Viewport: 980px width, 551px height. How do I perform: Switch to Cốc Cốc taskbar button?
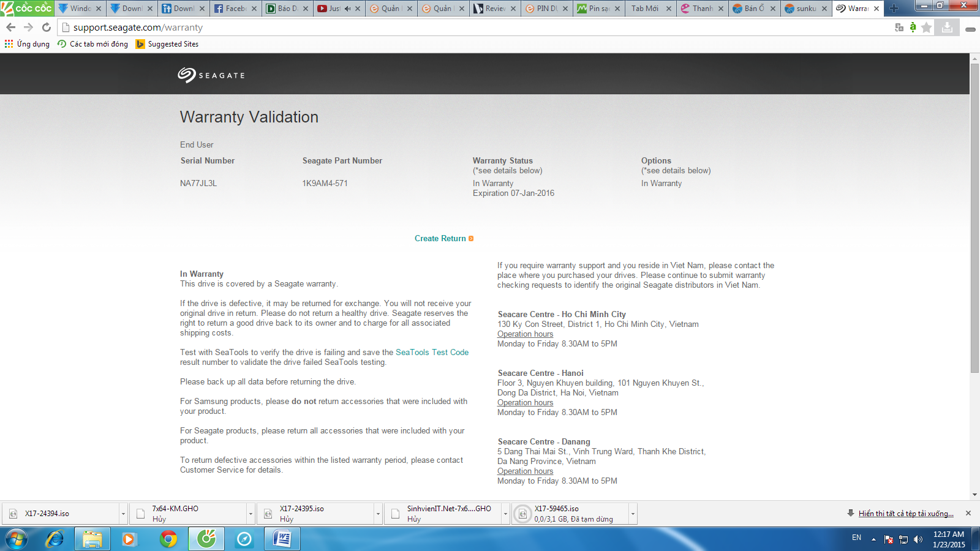pyautogui.click(x=206, y=539)
